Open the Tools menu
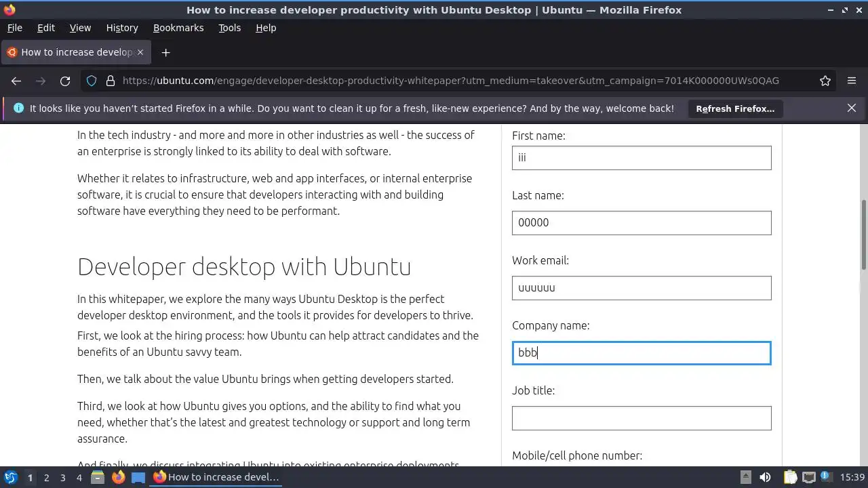 click(x=229, y=28)
